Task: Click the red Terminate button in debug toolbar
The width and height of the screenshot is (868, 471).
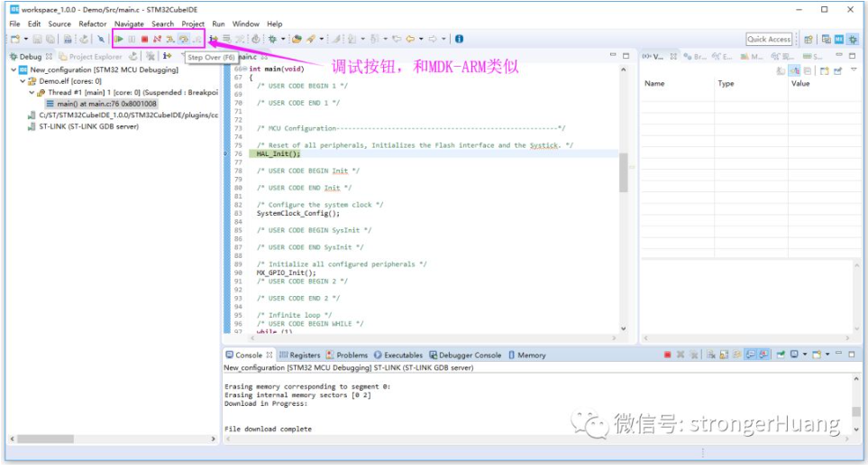Action: point(144,39)
